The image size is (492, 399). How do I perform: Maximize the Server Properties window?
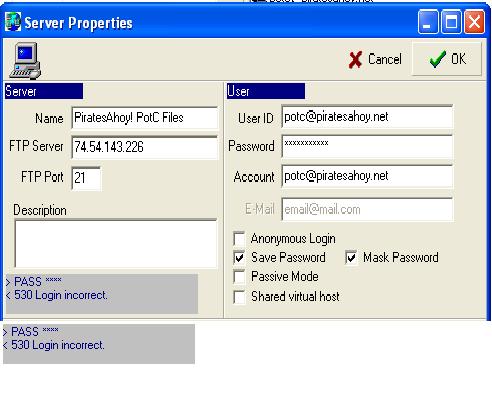coord(451,22)
